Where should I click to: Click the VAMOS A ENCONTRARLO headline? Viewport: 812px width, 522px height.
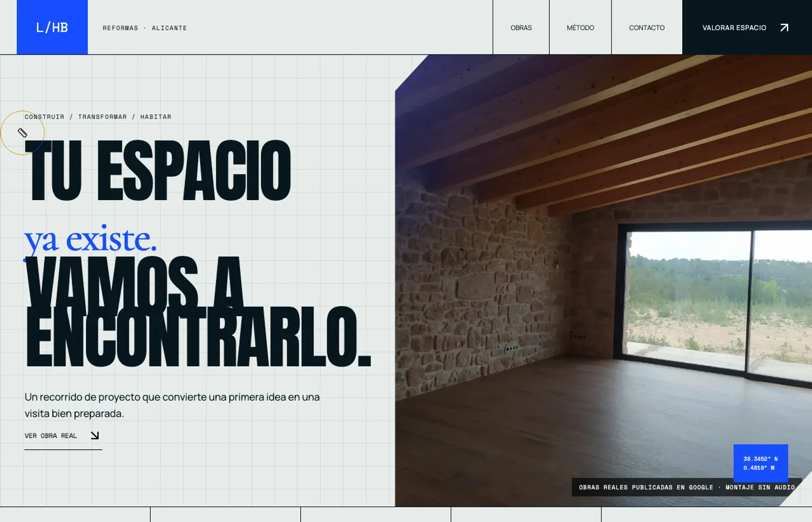pyautogui.click(x=198, y=312)
